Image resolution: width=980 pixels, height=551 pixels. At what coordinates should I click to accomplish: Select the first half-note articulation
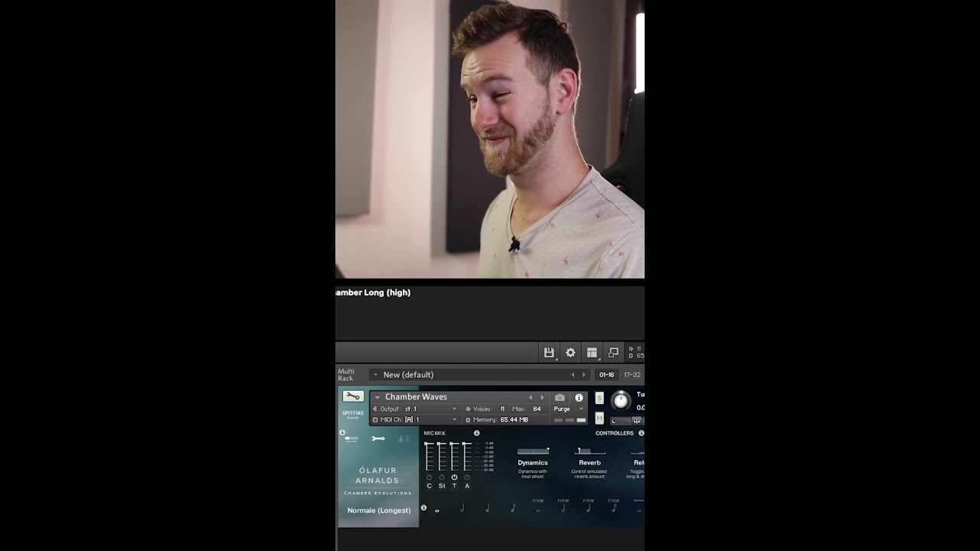pyautogui.click(x=462, y=507)
